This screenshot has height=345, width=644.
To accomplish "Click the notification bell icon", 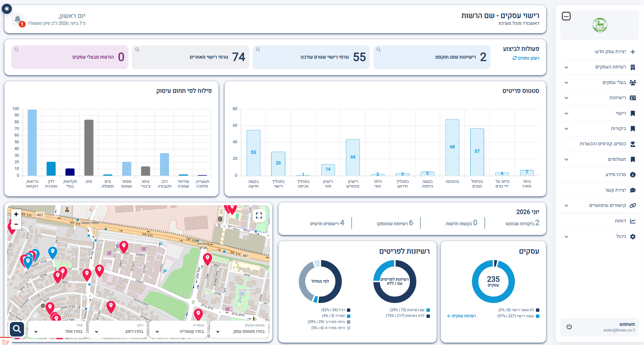I will 18,19.
